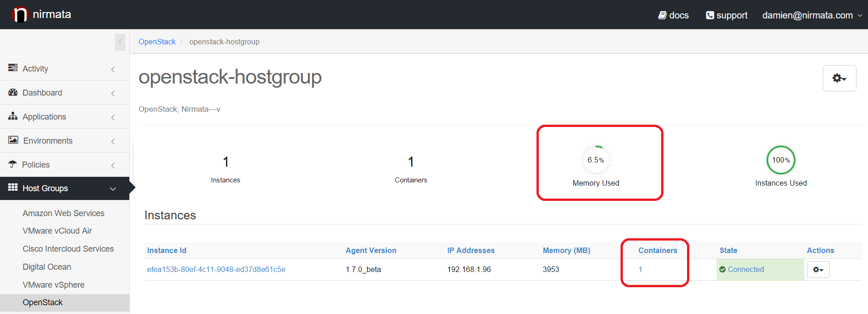Open instance efea153b-80ef-4c11-9048-ed37d8e61c5e link
This screenshot has height=314, width=868.
[x=216, y=270]
